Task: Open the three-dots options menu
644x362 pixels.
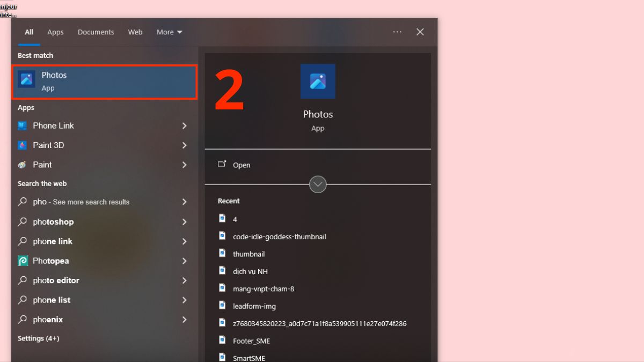Action: click(397, 32)
